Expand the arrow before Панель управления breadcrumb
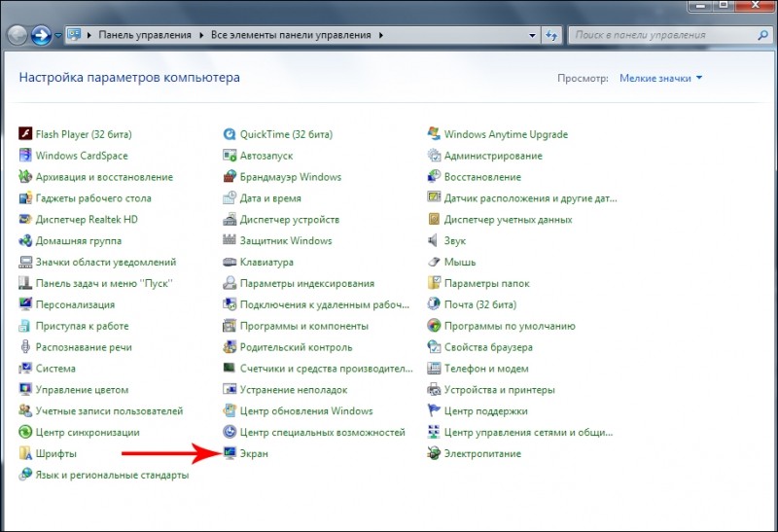778x532 pixels. (89, 35)
